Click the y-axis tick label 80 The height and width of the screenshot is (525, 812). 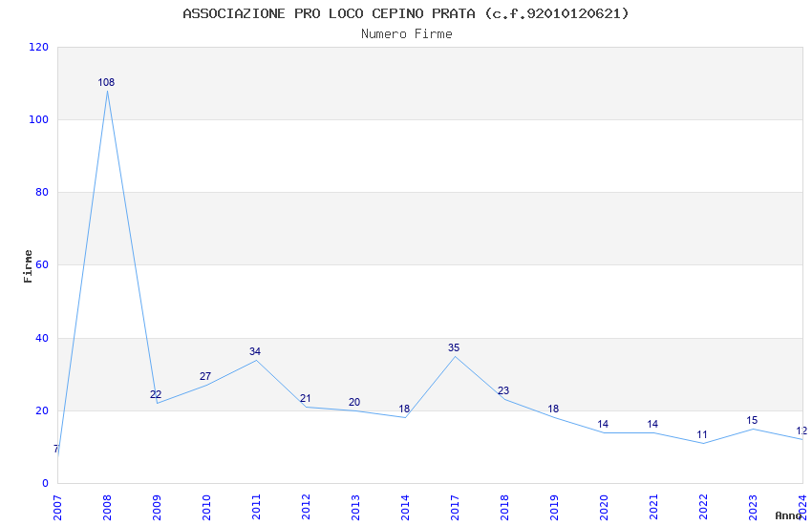[42, 192]
